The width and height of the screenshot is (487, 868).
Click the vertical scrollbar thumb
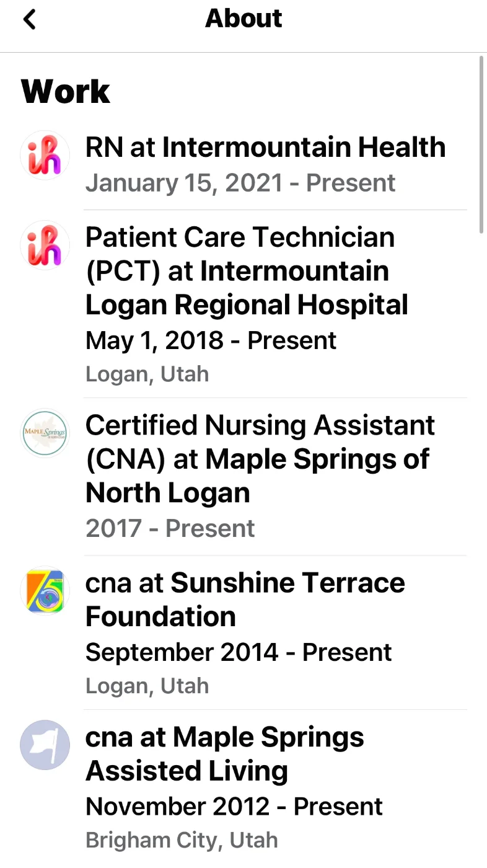[x=481, y=144]
